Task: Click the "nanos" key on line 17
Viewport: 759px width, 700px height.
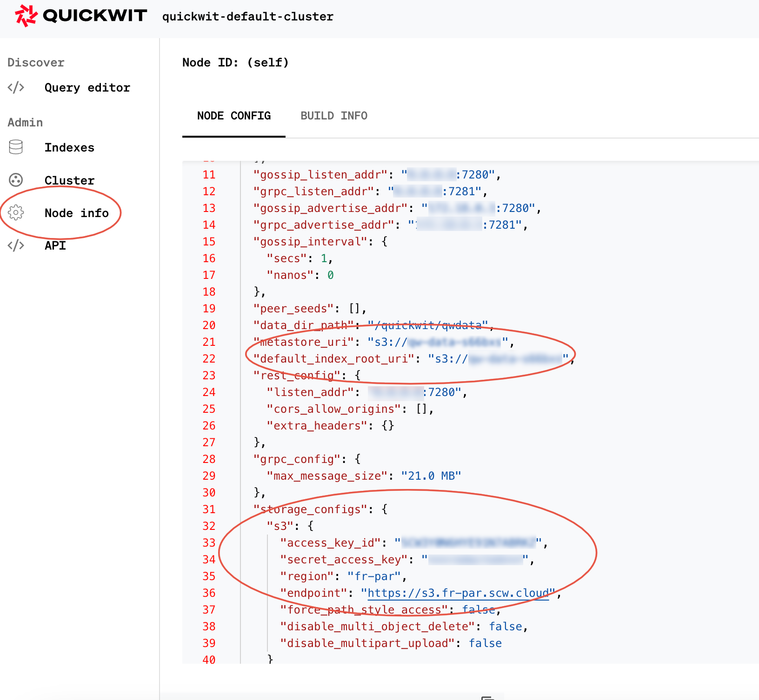Action: 290,275
